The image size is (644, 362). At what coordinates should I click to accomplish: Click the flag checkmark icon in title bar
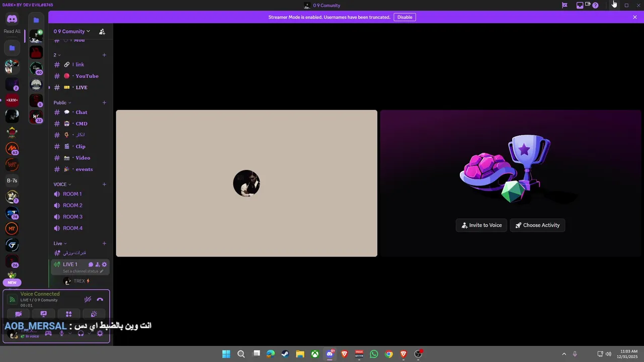tap(565, 6)
